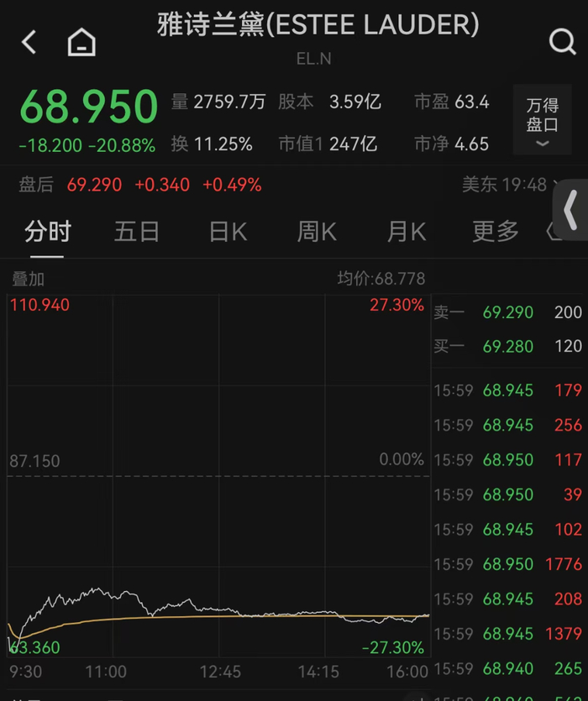Image resolution: width=588 pixels, height=701 pixels.
Task: Switch to the 分时 tab
Action: click(x=47, y=232)
